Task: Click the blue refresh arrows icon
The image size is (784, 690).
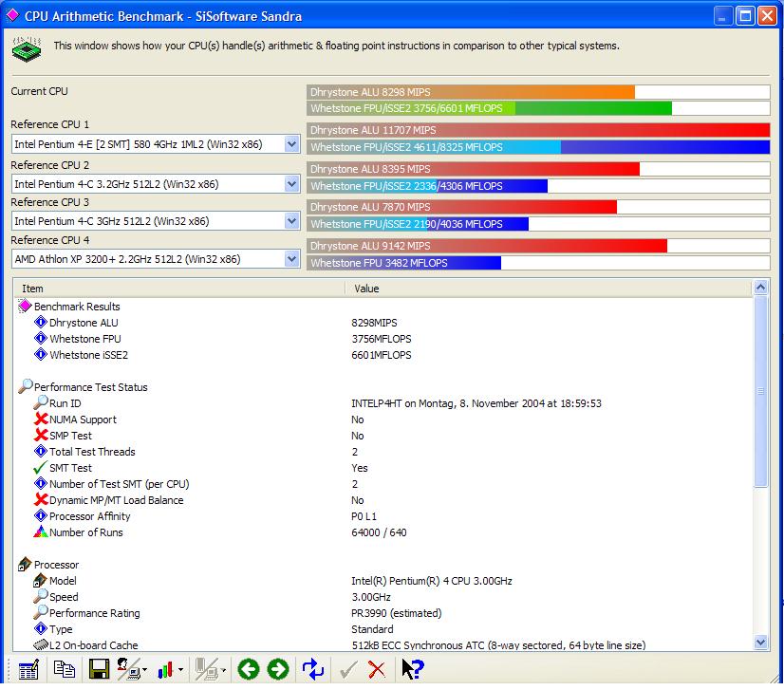Action: 313,669
